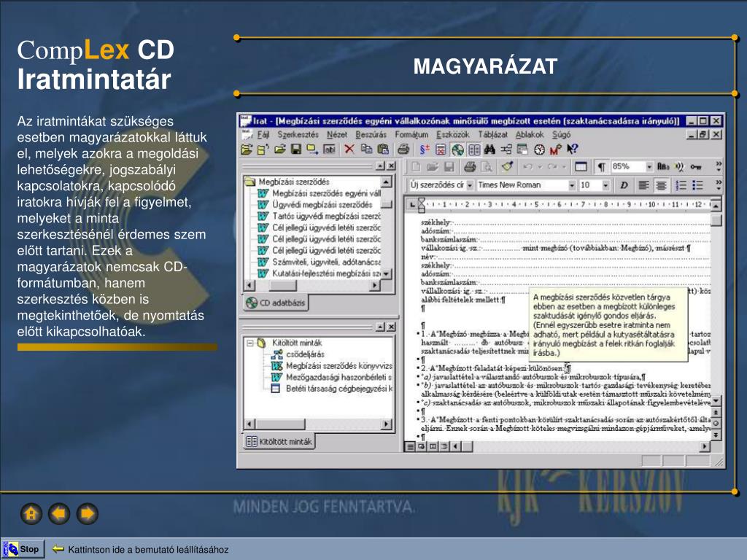Open the Táblázat menu

(x=492, y=135)
